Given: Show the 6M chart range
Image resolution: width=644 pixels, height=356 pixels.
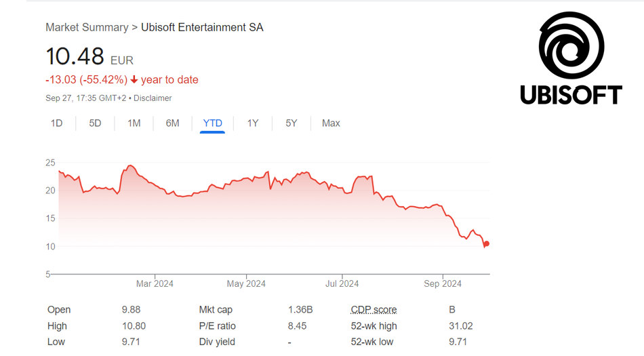Looking at the screenshot, I should [173, 123].
